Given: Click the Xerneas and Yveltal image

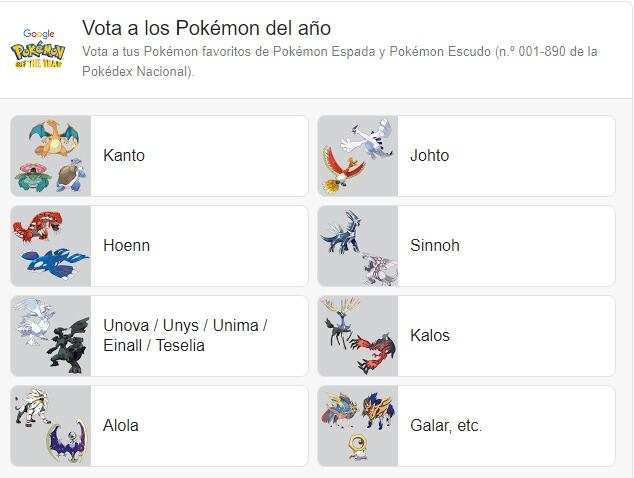Looking at the screenshot, I should tap(358, 336).
